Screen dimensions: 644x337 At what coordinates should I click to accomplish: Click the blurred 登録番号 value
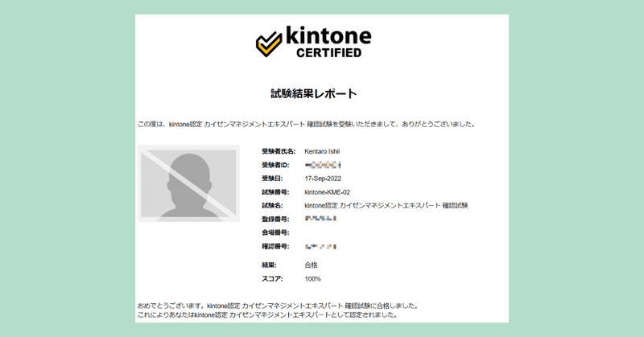pos(320,219)
